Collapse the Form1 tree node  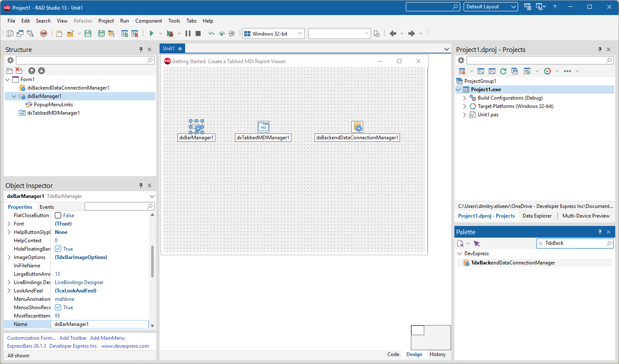(x=8, y=79)
